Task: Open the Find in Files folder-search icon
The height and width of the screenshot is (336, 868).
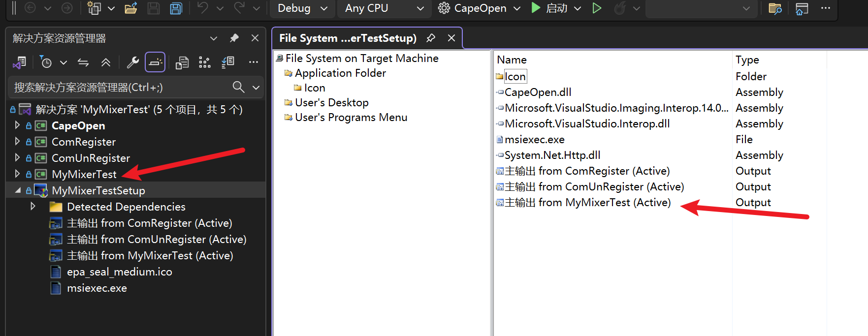Action: (775, 8)
